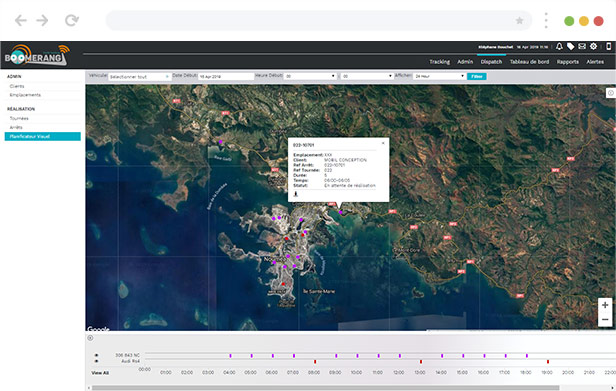Click the red 13:00 marker for Audi Rs4
This screenshot has height=391, width=616.
coord(421,362)
